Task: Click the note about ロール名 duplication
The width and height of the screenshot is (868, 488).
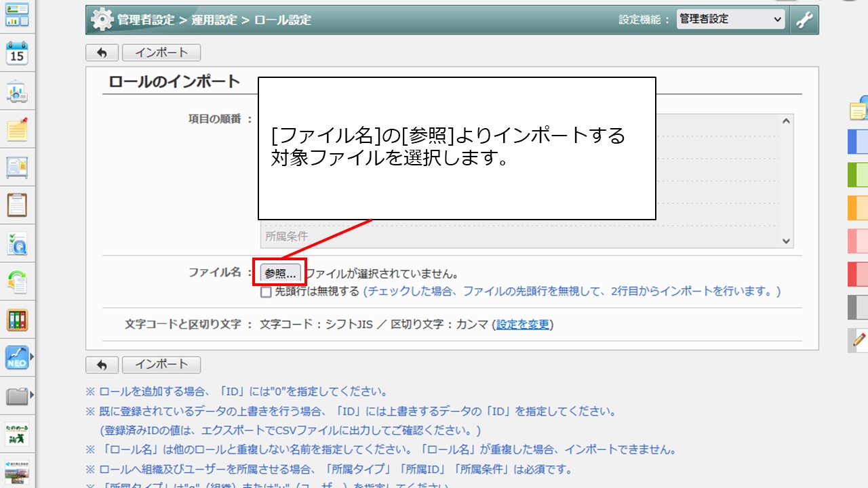Action: point(381,450)
